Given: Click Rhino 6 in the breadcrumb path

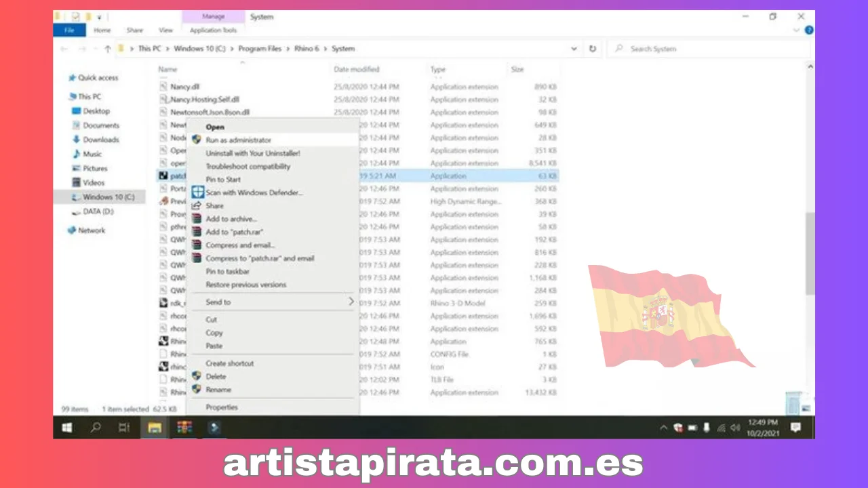Looking at the screenshot, I should pyautogui.click(x=307, y=49).
